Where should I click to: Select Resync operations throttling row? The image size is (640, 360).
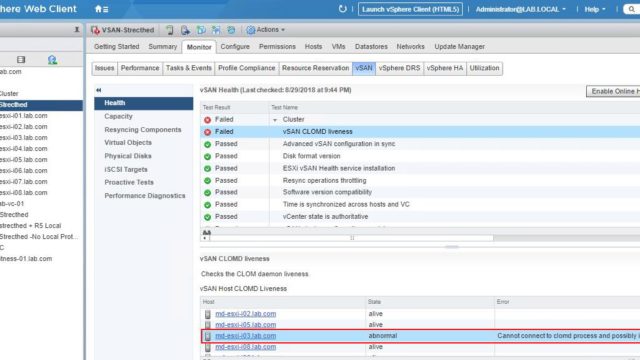tap(420, 180)
